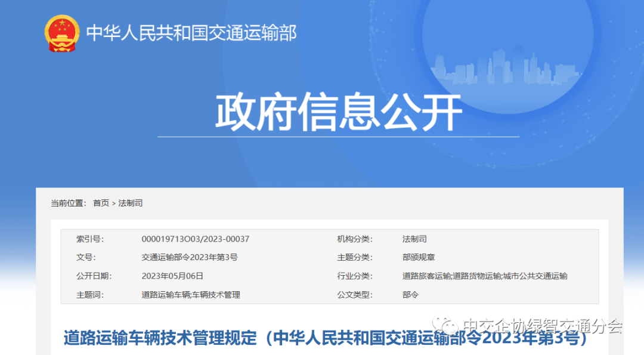Click the 公文类型 field label
Screen dimensions: 644x355
point(354,295)
